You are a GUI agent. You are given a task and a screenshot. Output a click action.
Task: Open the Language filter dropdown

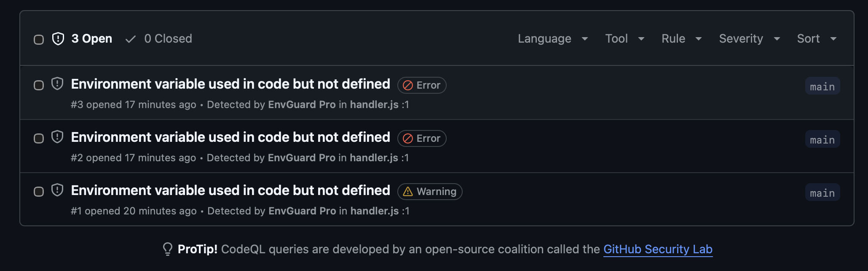click(552, 38)
